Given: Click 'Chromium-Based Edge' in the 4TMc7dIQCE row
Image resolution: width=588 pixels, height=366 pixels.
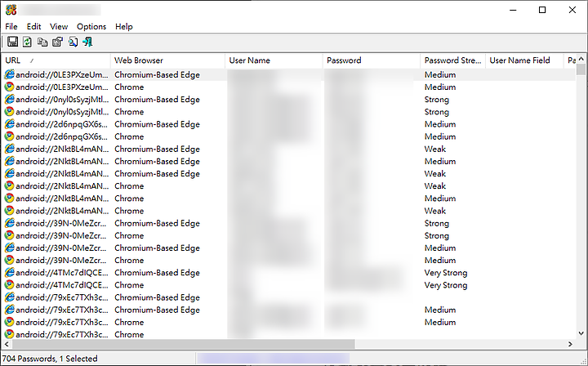Looking at the screenshot, I should click(x=157, y=273).
